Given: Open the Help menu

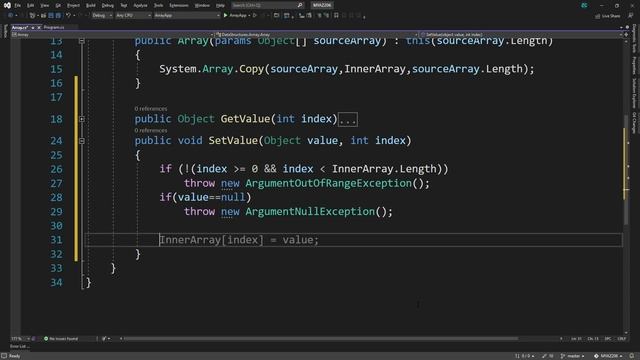Looking at the screenshot, I should pos(220,5).
